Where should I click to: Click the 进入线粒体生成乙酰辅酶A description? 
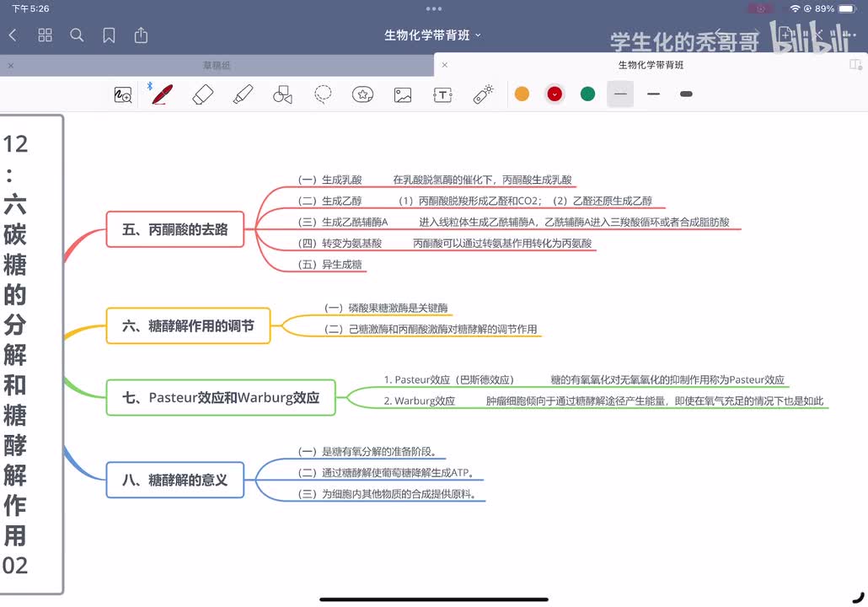tap(574, 222)
